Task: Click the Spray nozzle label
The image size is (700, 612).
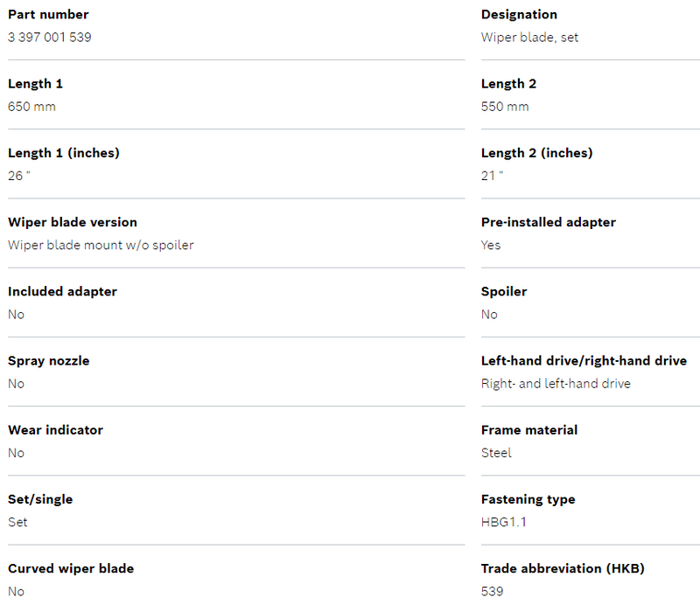Action: [x=49, y=360]
